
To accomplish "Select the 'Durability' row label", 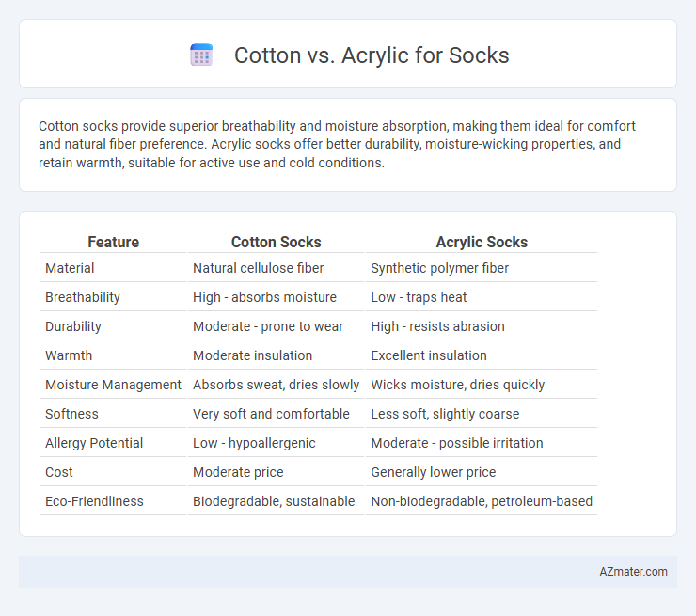I will [x=73, y=326].
